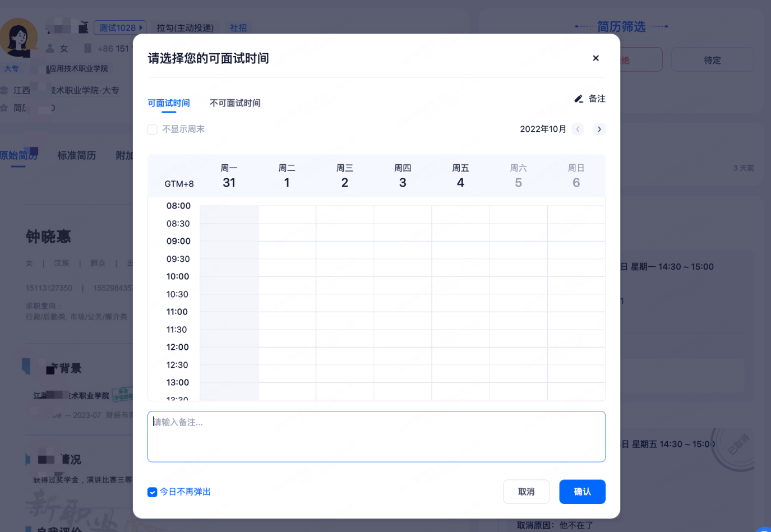Focus the 请输入备注 text area
771x532 pixels.
coord(376,437)
